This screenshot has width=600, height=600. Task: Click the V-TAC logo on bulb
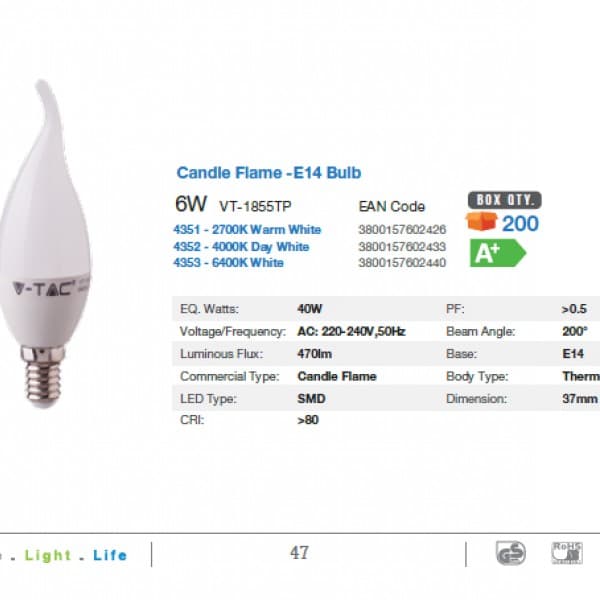pyautogui.click(x=42, y=288)
